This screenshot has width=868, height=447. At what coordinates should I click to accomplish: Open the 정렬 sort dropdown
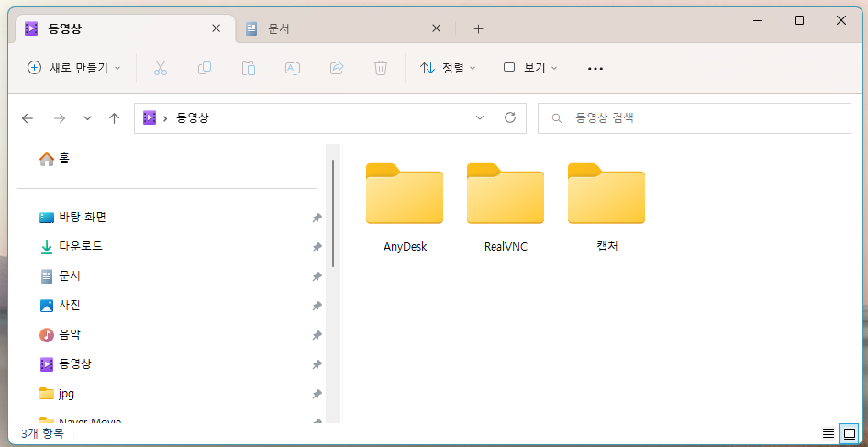pos(447,68)
